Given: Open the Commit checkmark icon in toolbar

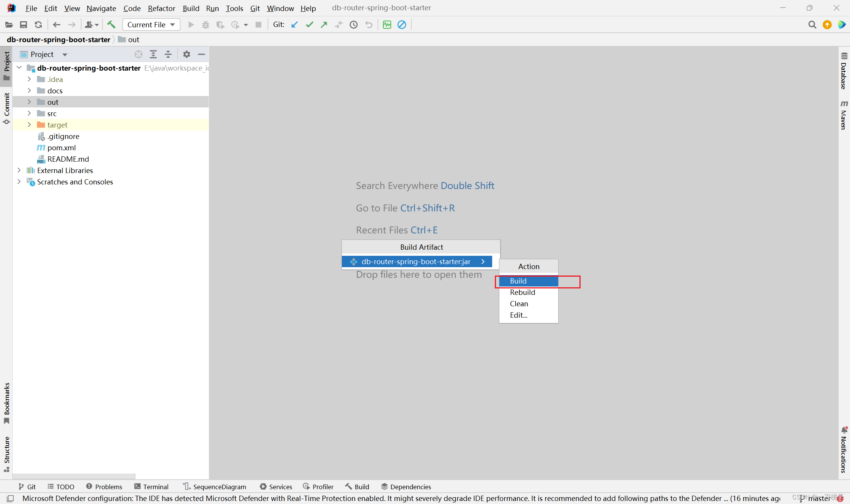Looking at the screenshot, I should point(310,24).
